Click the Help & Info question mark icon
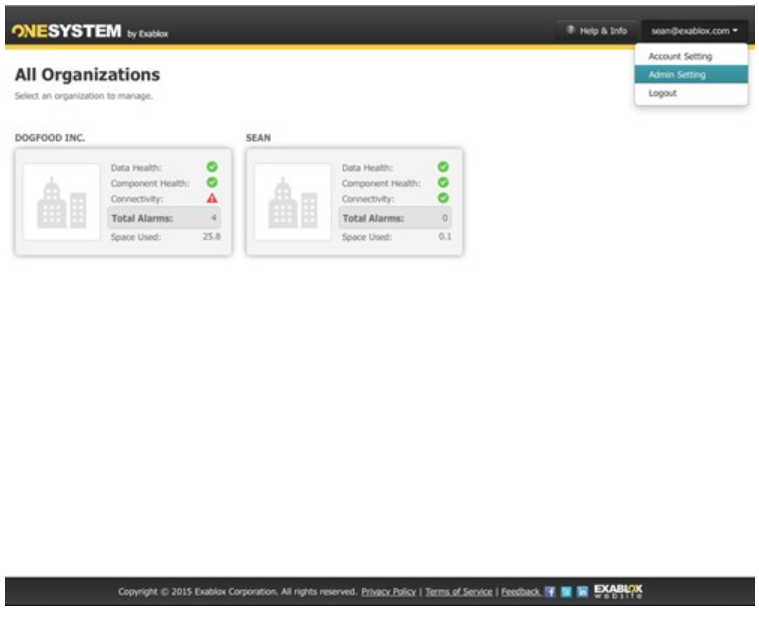This screenshot has height=617, width=759. point(571,30)
